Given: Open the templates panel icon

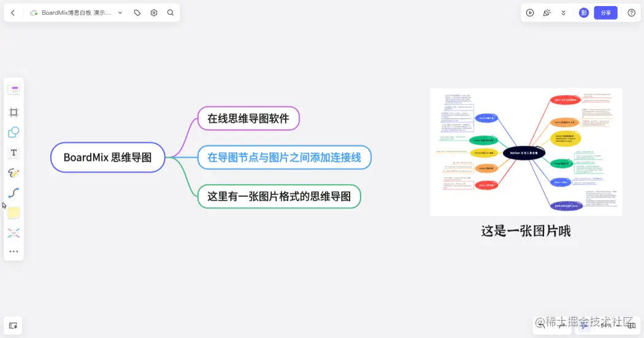Looking at the screenshot, I should (13, 90).
